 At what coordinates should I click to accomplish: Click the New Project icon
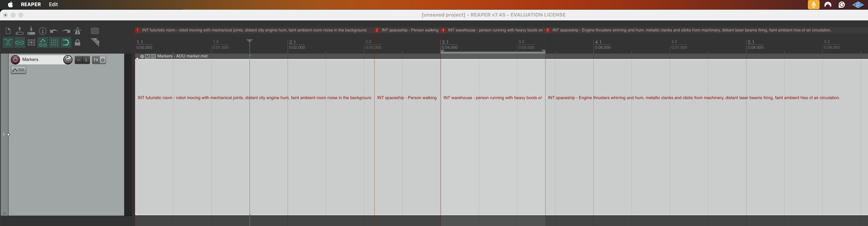click(x=8, y=31)
